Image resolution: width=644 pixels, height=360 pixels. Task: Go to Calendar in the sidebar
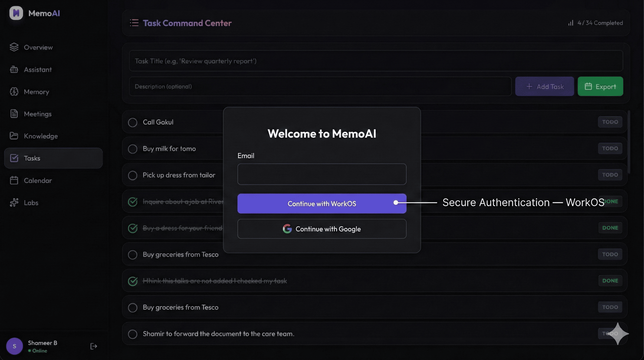37,180
